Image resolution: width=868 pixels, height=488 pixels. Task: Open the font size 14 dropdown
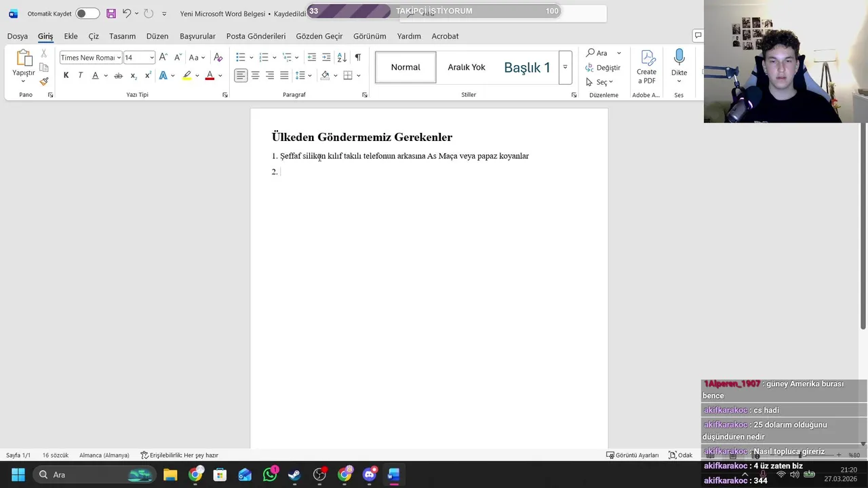tap(152, 58)
